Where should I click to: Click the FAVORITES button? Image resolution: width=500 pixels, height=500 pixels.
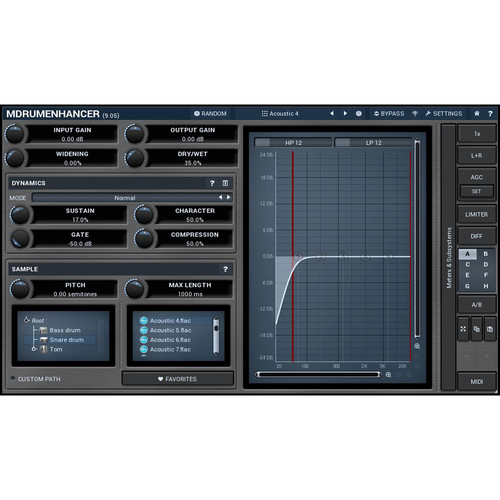(x=178, y=379)
